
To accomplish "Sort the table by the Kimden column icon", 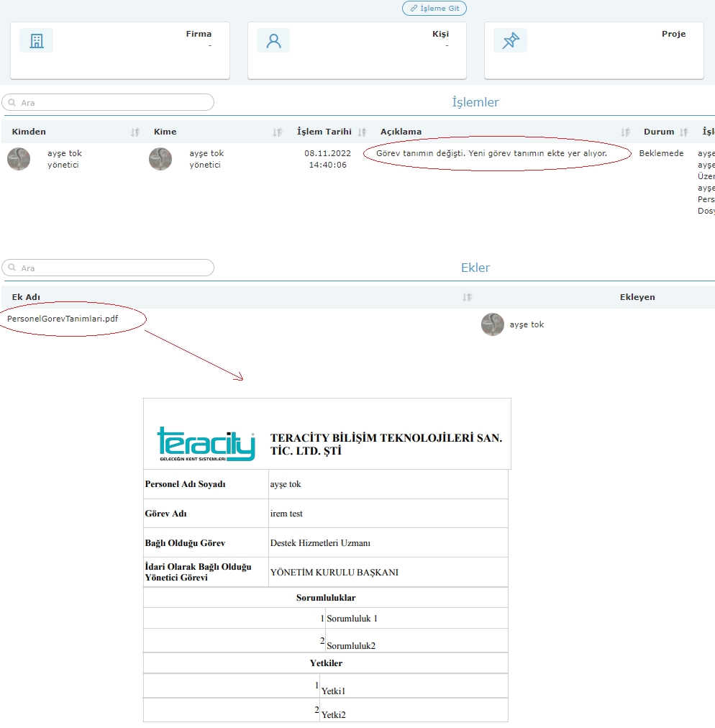I will click(135, 132).
